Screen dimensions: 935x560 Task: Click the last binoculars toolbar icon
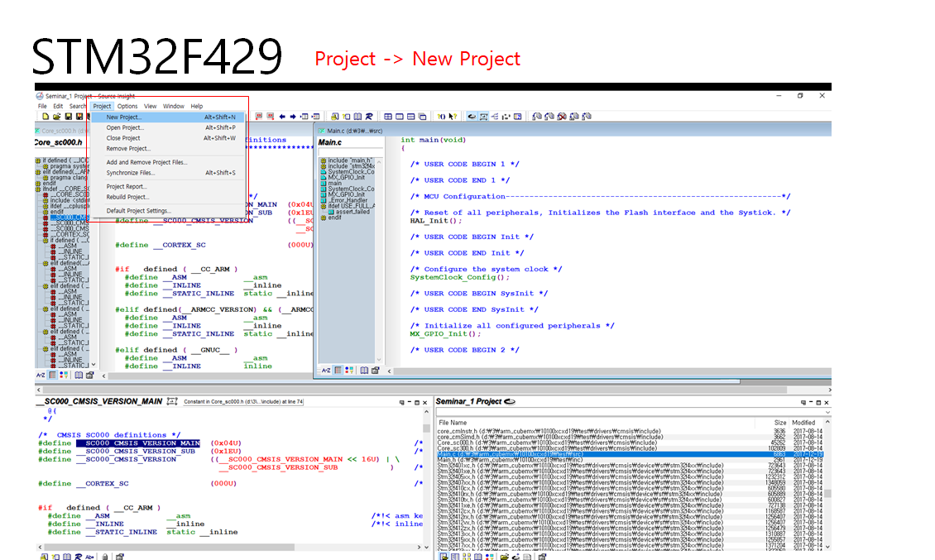[x=587, y=117]
